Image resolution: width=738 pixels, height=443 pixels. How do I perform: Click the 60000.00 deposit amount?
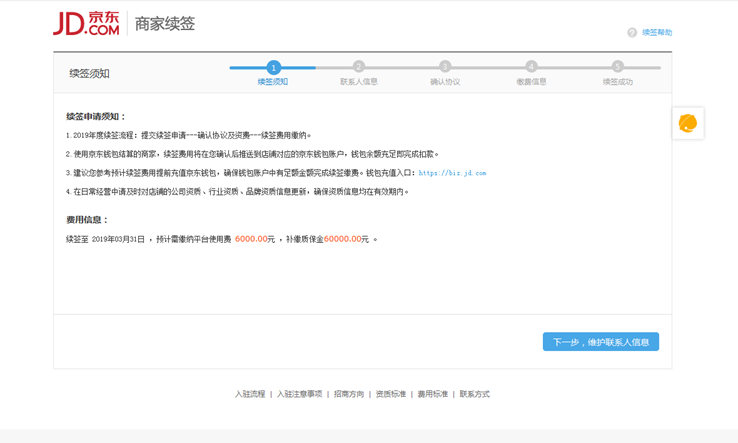click(x=343, y=239)
